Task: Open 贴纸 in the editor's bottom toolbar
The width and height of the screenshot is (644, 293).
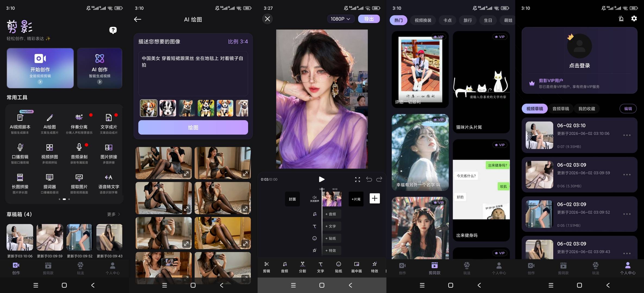Action: [x=339, y=267]
